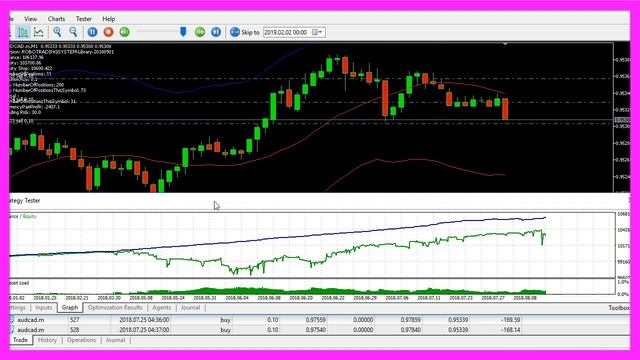
Task: Click the Equity legend label in graph
Action: tap(30, 216)
